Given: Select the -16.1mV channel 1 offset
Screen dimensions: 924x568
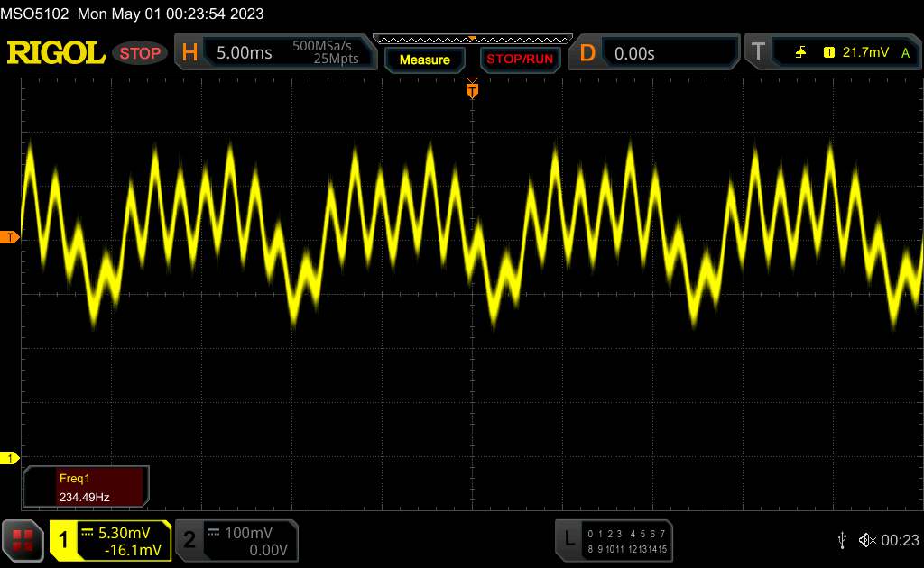Looking at the screenshot, I should point(133,550).
